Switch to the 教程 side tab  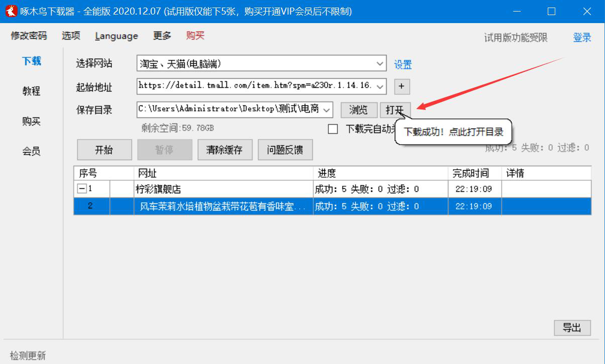click(x=31, y=91)
